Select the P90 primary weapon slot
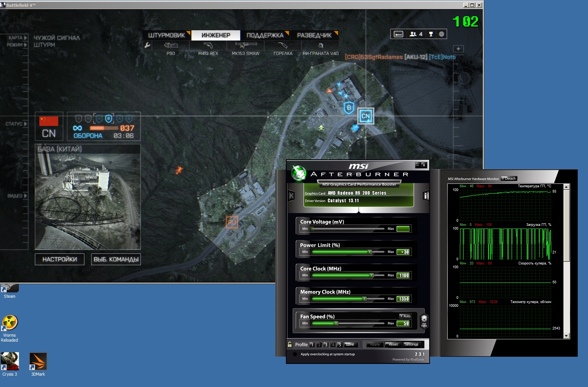Image resolution: width=588 pixels, height=387 pixels. tap(171, 48)
